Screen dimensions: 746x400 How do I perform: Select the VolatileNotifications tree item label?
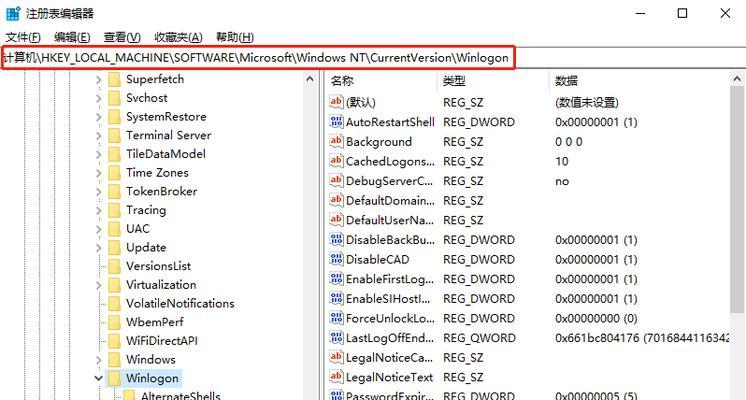point(180,303)
